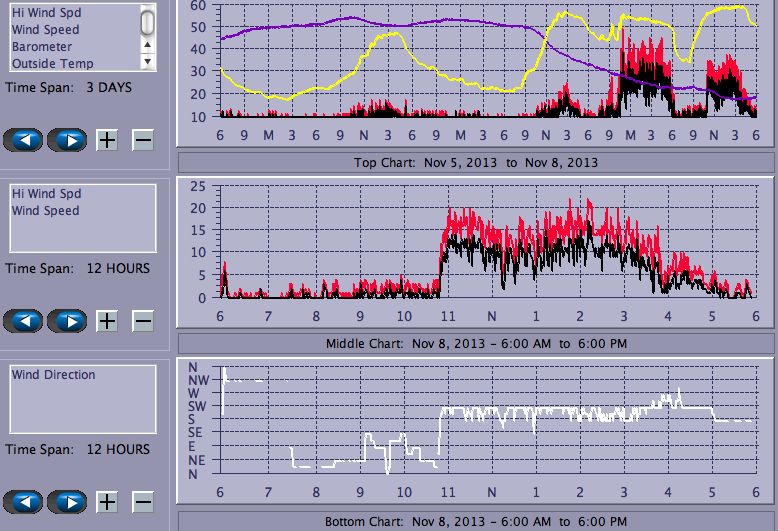Click the top chart's forward arrow button
This screenshot has height=531, width=778.
[x=67, y=139]
